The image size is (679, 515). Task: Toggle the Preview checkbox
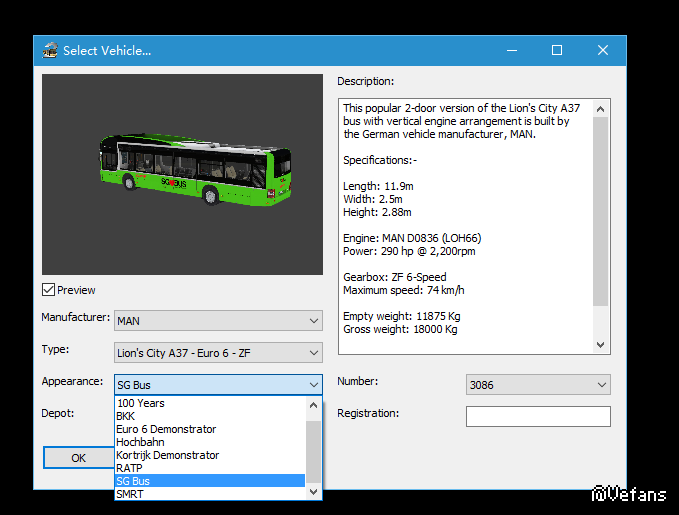coord(49,290)
